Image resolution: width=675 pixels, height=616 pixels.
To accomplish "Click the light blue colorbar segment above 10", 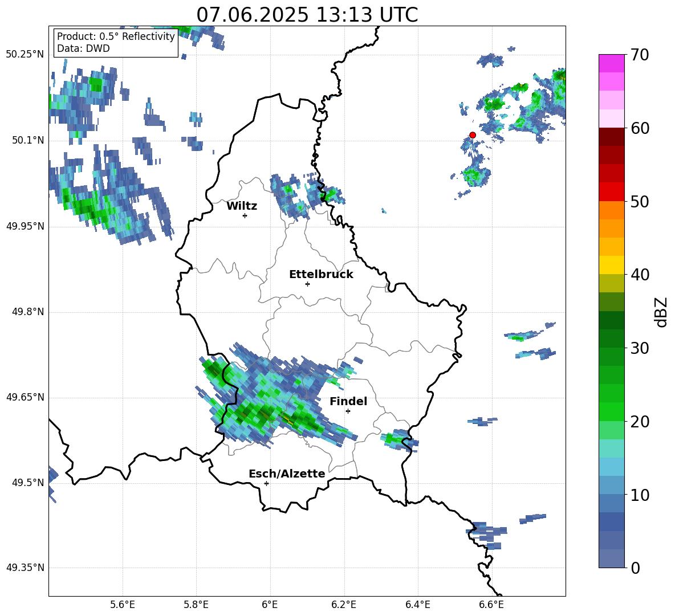I will [x=611, y=467].
